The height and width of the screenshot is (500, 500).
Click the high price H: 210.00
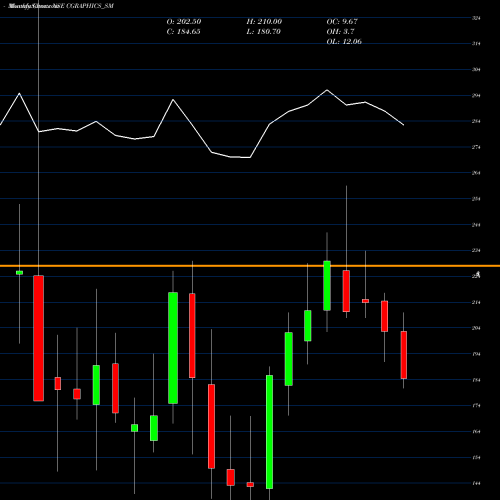point(264,22)
